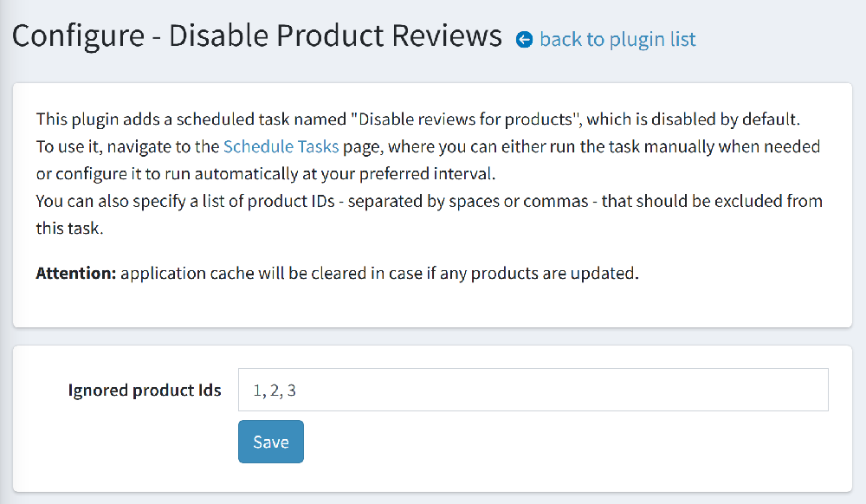Click the 'application cache will be cleared' notice
This screenshot has width=866, height=504.
pos(379,274)
